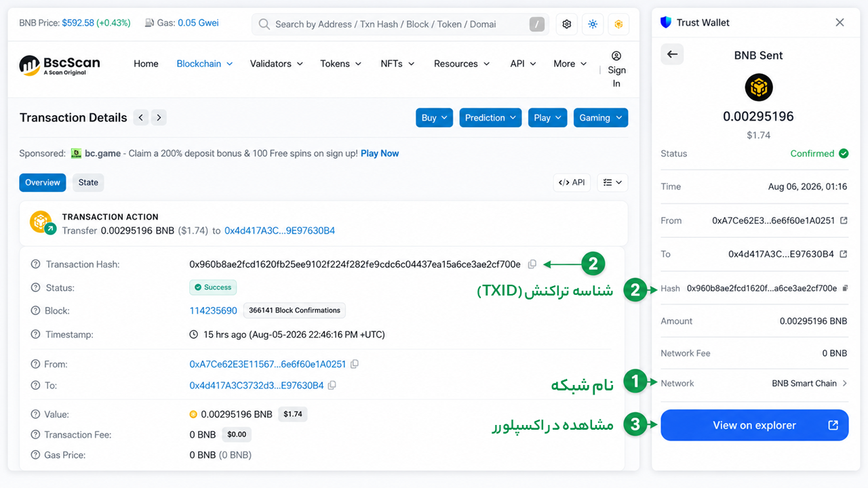Click help icon beside Block
Image resolution: width=868 pixels, height=488 pixels.
[35, 310]
